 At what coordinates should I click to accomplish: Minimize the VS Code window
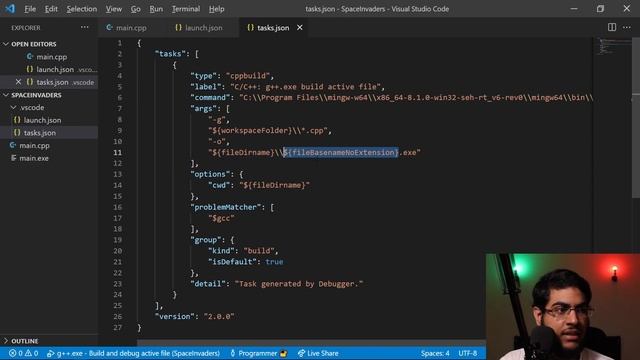click(574, 9)
